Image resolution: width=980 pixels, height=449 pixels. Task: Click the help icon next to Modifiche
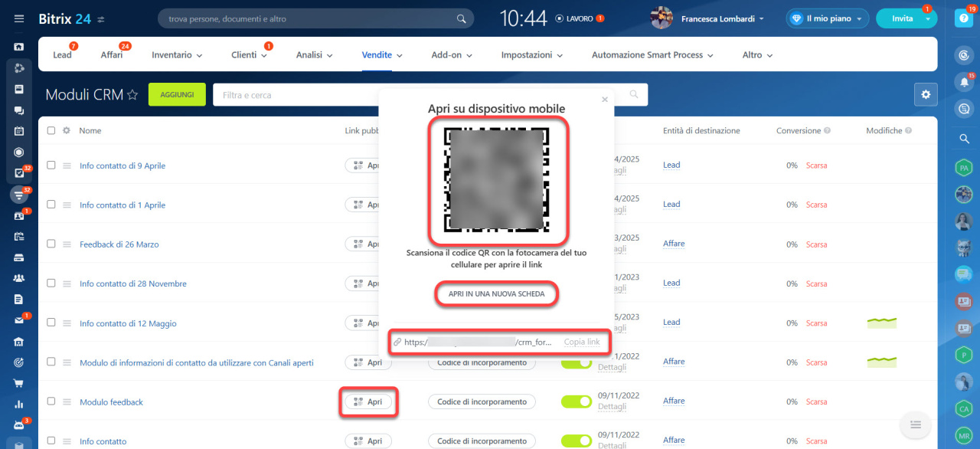tap(909, 131)
